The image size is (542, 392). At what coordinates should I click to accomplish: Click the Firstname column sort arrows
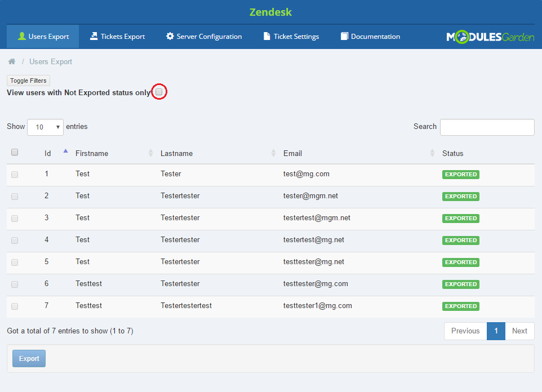[x=150, y=153]
